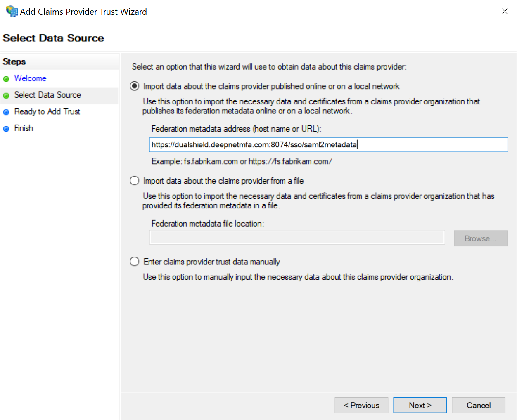This screenshot has height=420, width=517.
Task: Open the Welcome step link
Action: click(30, 78)
